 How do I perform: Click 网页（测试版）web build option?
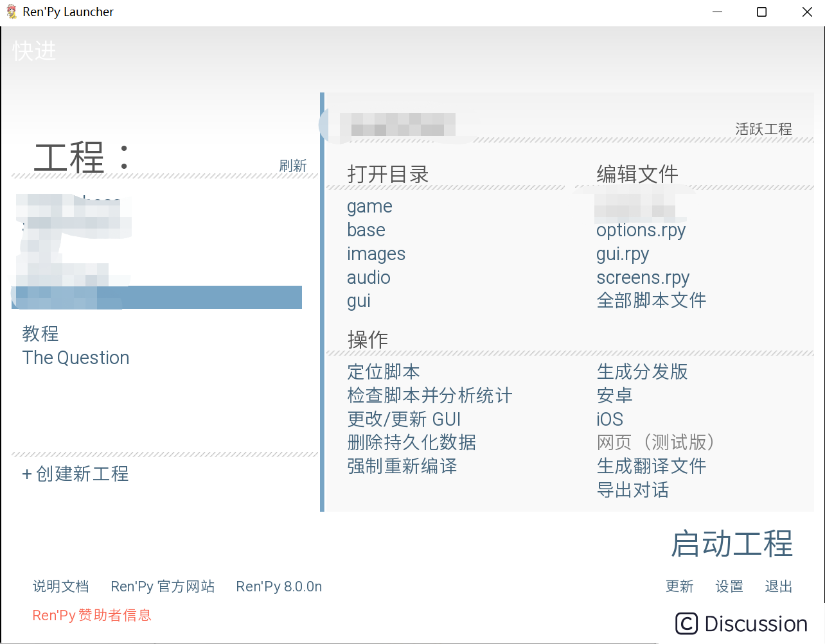(655, 442)
